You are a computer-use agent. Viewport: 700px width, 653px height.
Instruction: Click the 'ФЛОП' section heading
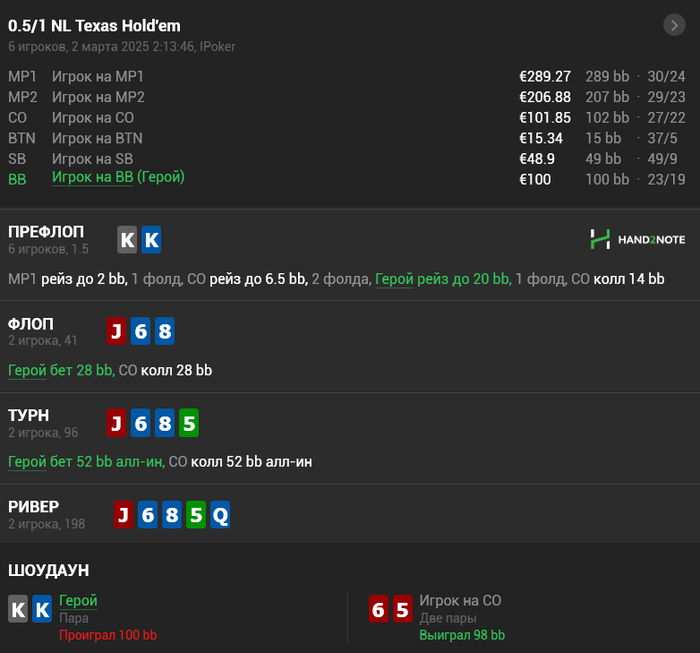click(31, 324)
